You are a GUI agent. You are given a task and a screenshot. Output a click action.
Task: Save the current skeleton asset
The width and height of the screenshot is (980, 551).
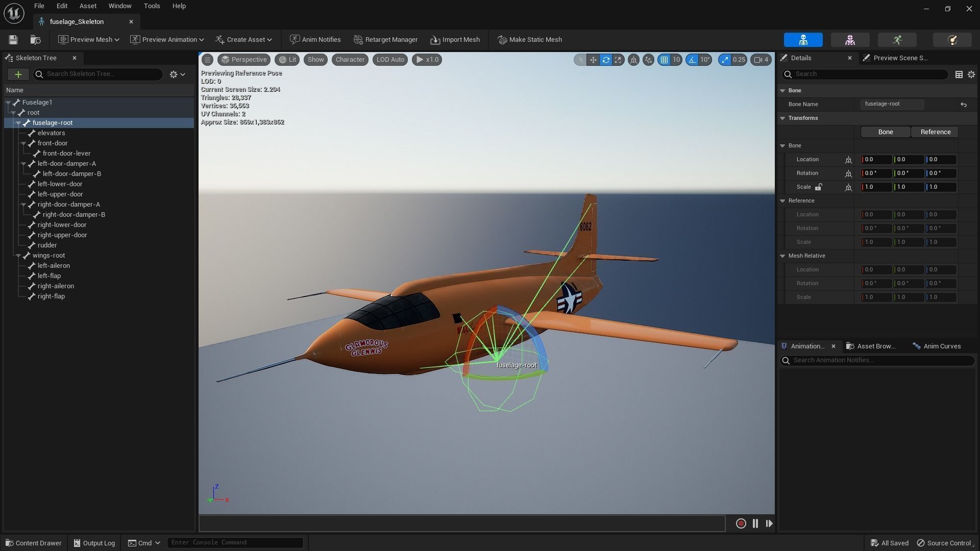[x=13, y=40]
